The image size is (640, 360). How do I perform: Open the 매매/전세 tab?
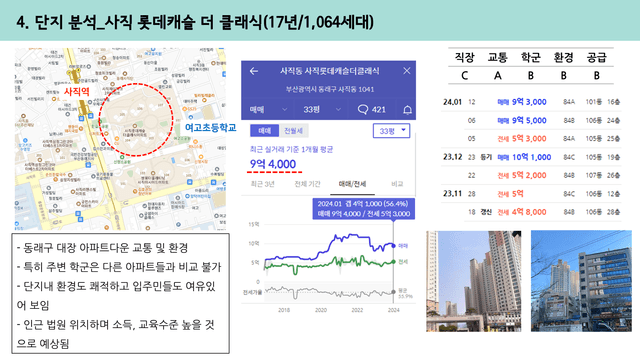click(x=352, y=184)
